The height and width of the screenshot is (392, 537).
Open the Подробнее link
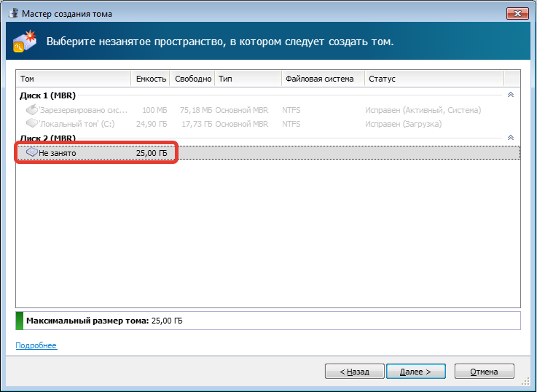coord(36,345)
